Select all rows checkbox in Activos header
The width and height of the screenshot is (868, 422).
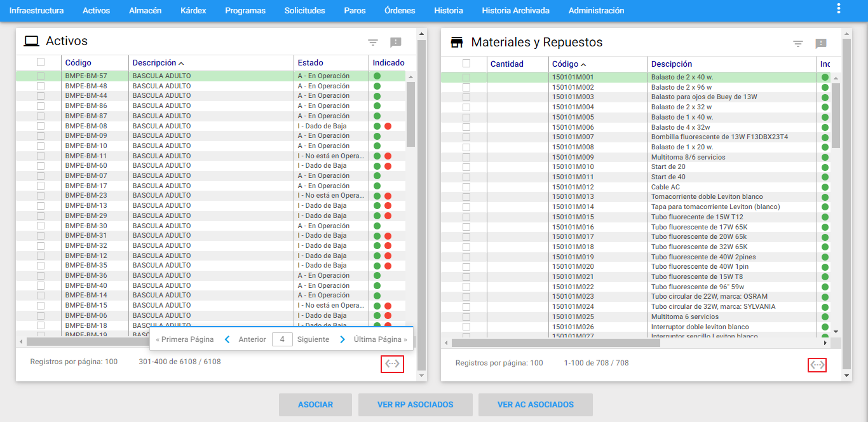click(41, 62)
